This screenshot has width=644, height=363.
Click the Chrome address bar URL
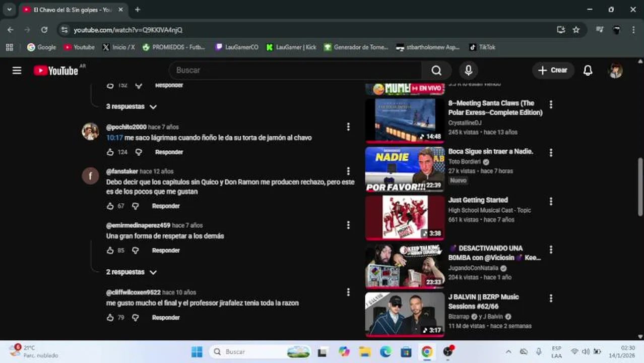(128, 30)
